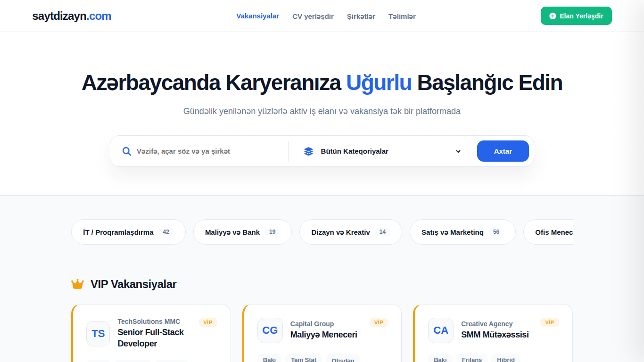Select the İT / Proqramlaşdırma category chip
The width and height of the screenshot is (644, 362).
pos(128,232)
